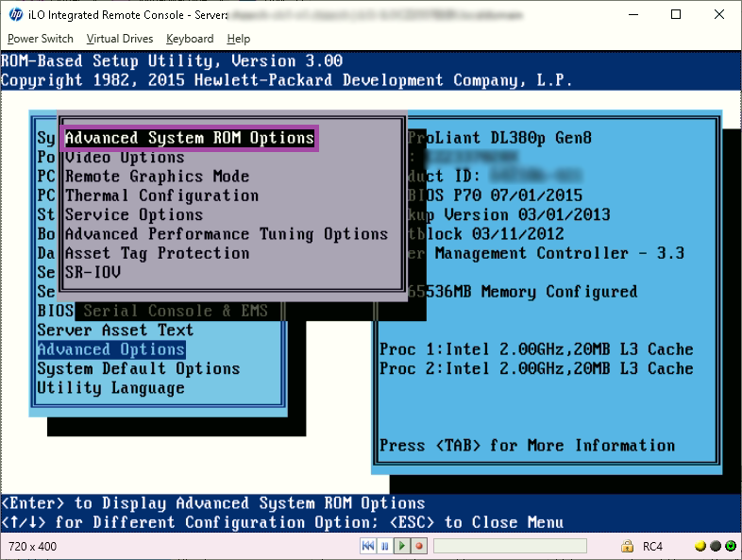Open the Power Switch menu
Image resolution: width=742 pixels, height=560 pixels.
coord(41,39)
